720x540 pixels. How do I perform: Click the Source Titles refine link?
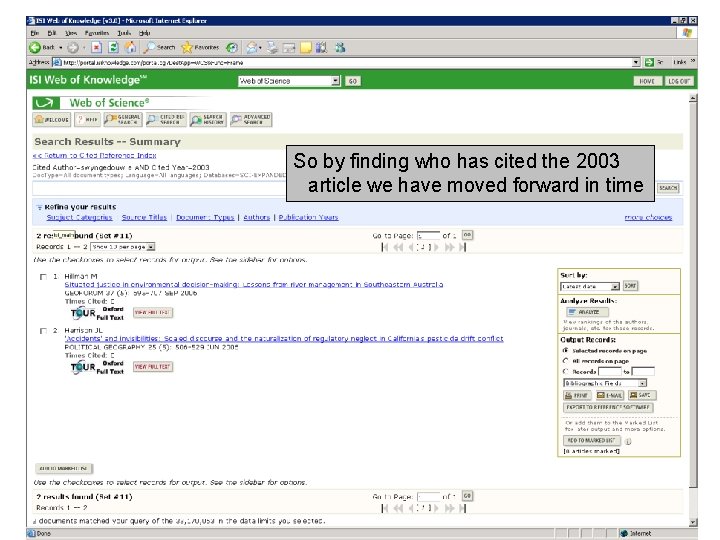coord(144,217)
